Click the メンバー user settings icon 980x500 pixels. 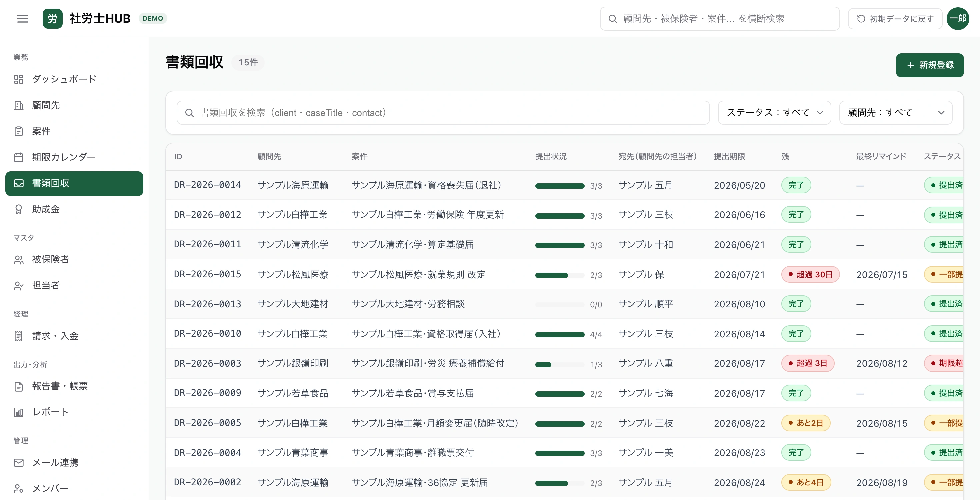(19, 488)
